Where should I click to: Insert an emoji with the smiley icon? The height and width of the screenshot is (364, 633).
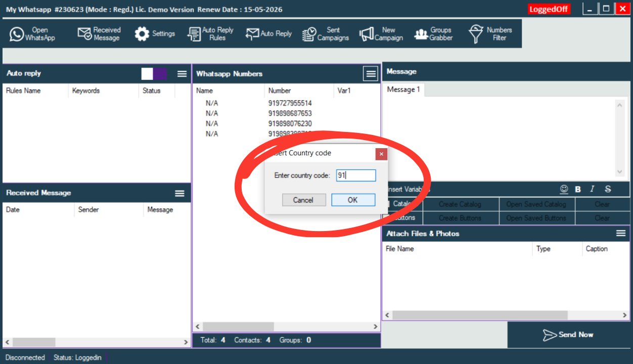click(564, 189)
